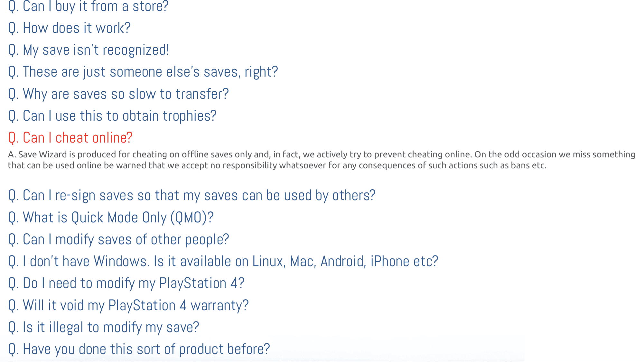Select the Save Wizard answer paragraph text
Image resolution: width=644 pixels, height=362 pixels.
point(322,160)
